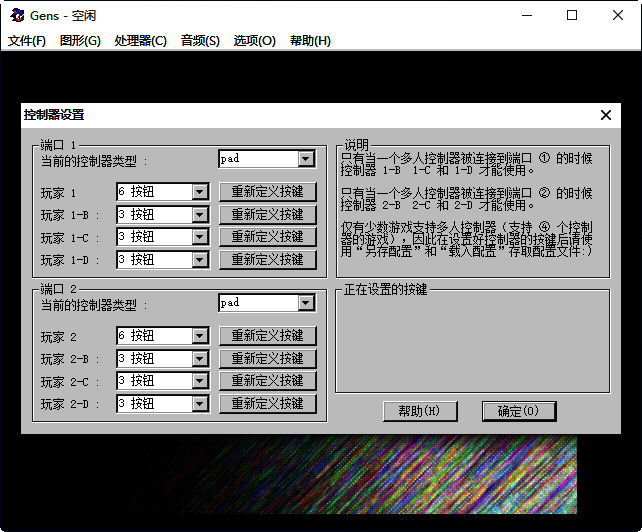This screenshot has width=642, height=532.
Task: Redefine keys for 玩家 2-B
Action: [x=267, y=358]
